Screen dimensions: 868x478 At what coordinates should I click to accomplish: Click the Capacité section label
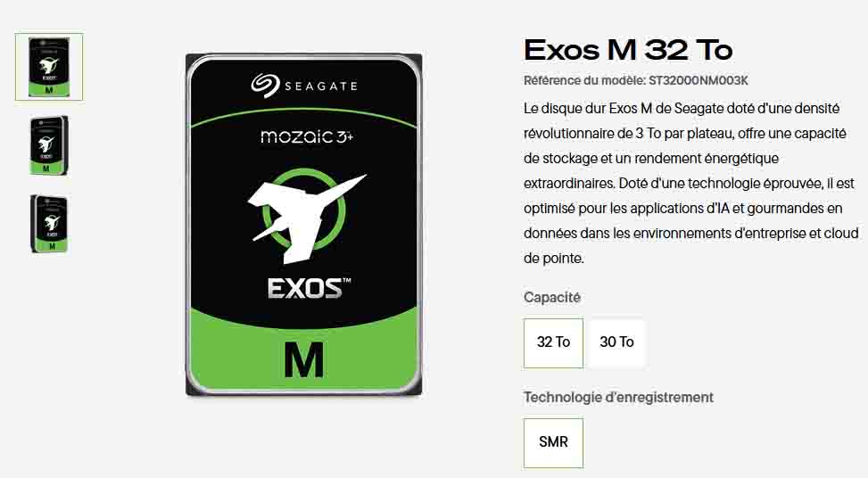(x=552, y=297)
